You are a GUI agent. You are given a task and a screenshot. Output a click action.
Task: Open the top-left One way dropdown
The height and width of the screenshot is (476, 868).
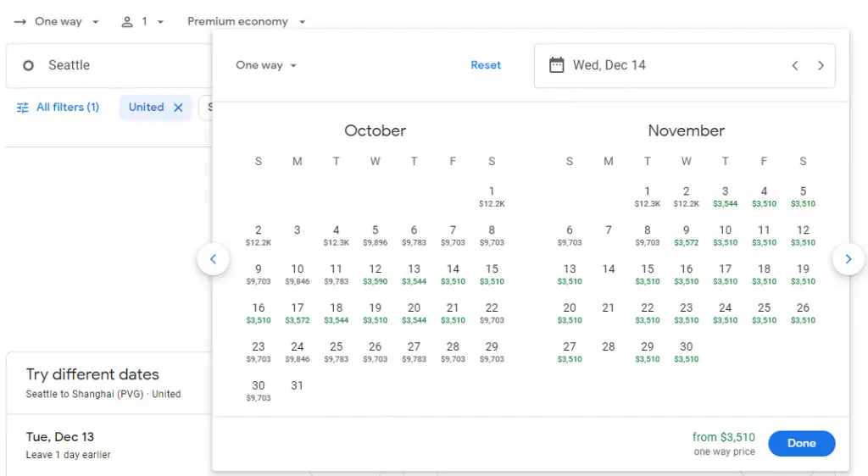(x=58, y=22)
